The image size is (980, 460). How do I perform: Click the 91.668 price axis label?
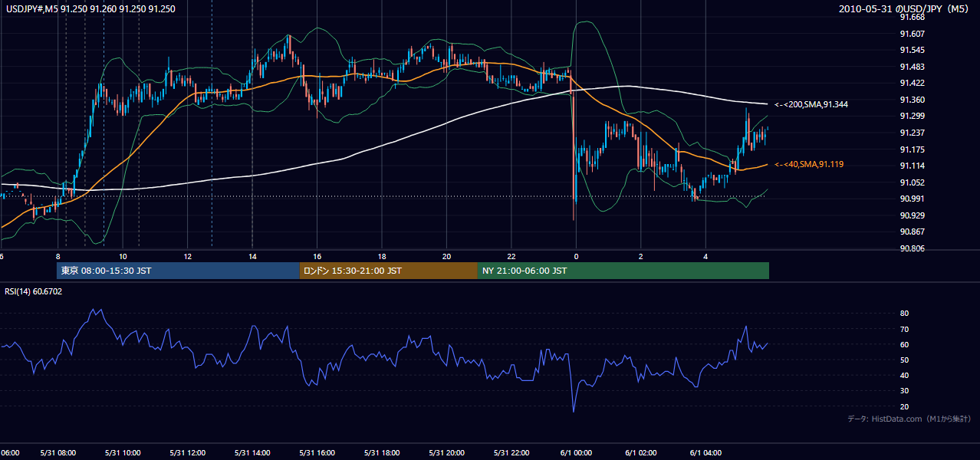(913, 17)
